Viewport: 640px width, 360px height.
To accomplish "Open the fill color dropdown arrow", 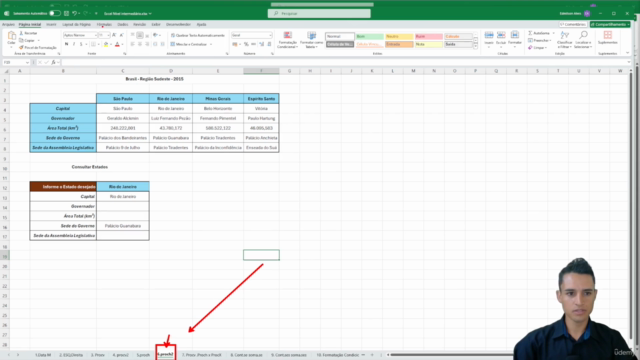I will (x=111, y=44).
